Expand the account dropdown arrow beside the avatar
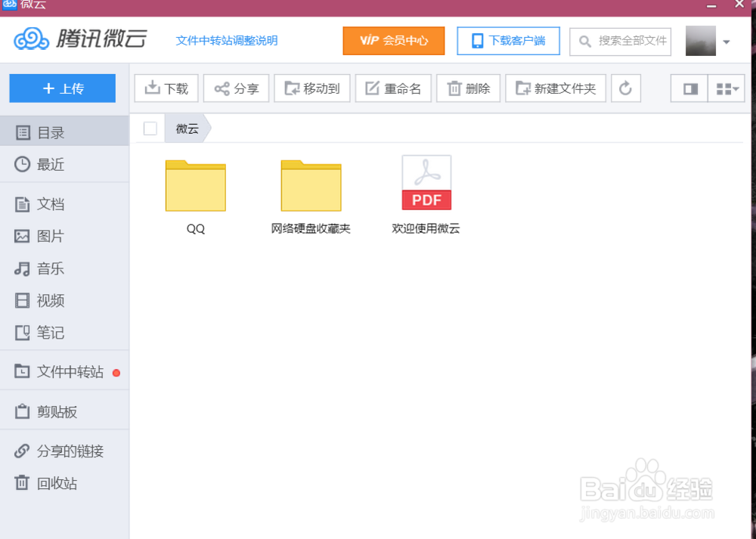This screenshot has height=539, width=756. tap(727, 42)
